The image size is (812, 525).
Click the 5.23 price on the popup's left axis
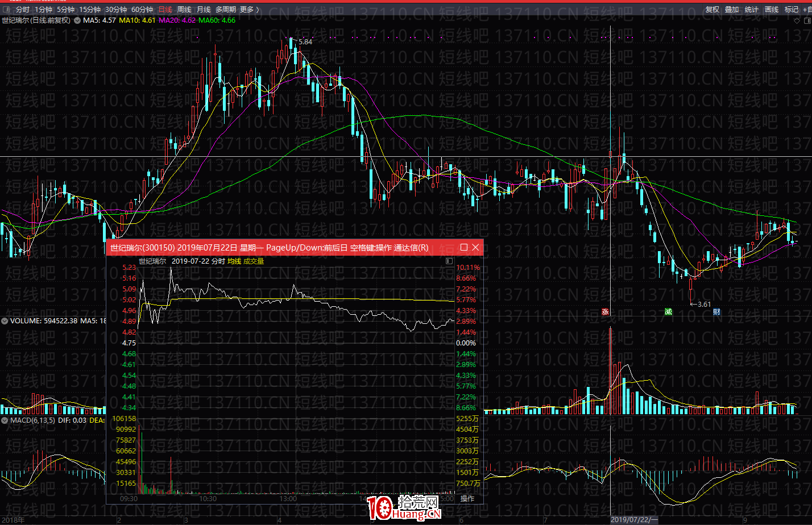[129, 268]
